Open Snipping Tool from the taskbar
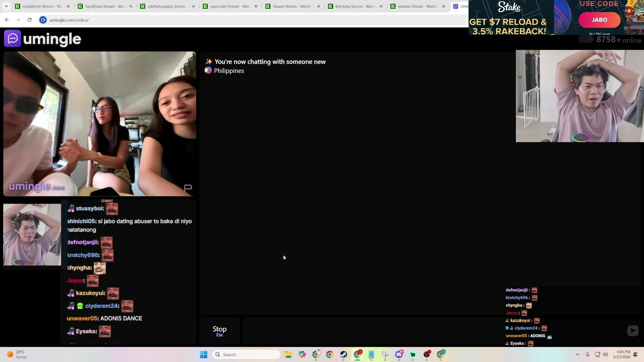The image size is (644, 362). [x=385, y=354]
